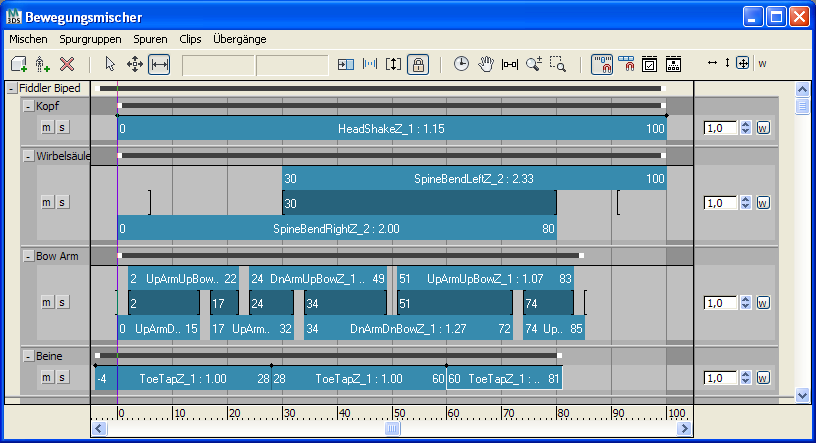This screenshot has width=816, height=443.
Task: Click the Beine weight value field
Action: coord(721,378)
